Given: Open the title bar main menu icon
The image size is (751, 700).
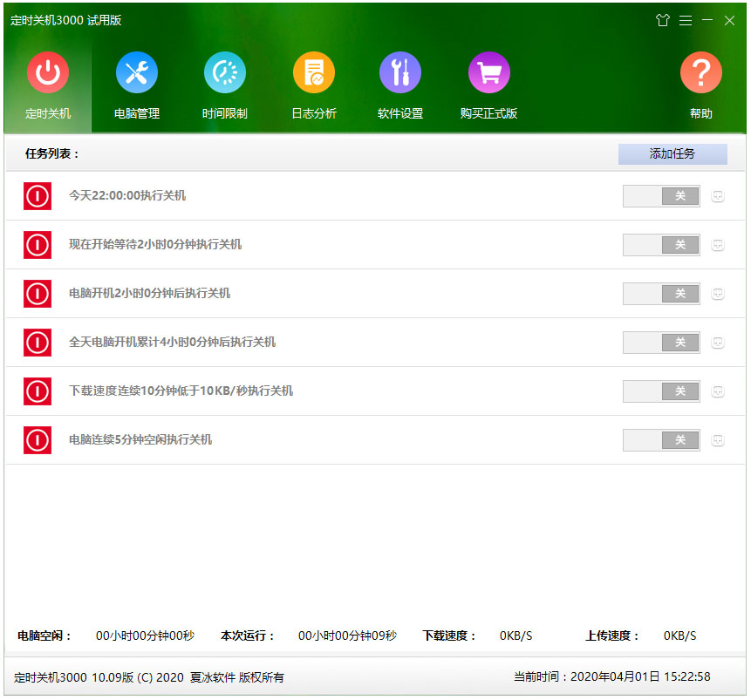Looking at the screenshot, I should pos(685,20).
